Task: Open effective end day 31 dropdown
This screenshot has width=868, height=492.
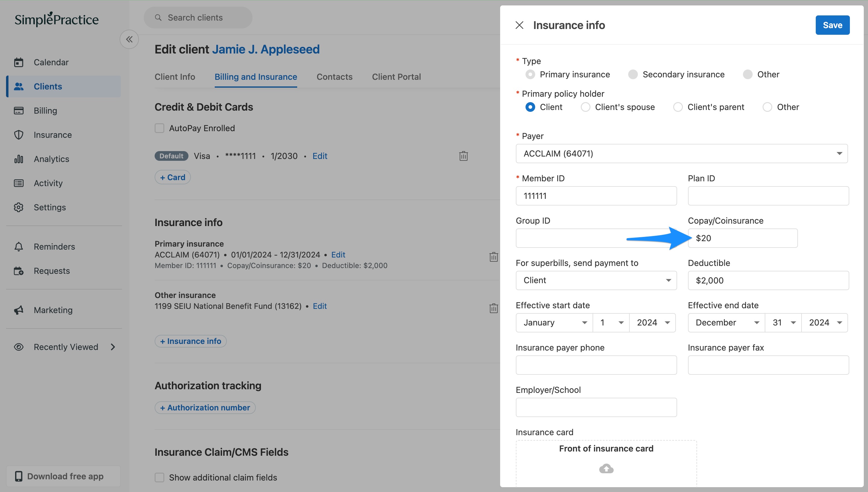Action: [x=783, y=322]
